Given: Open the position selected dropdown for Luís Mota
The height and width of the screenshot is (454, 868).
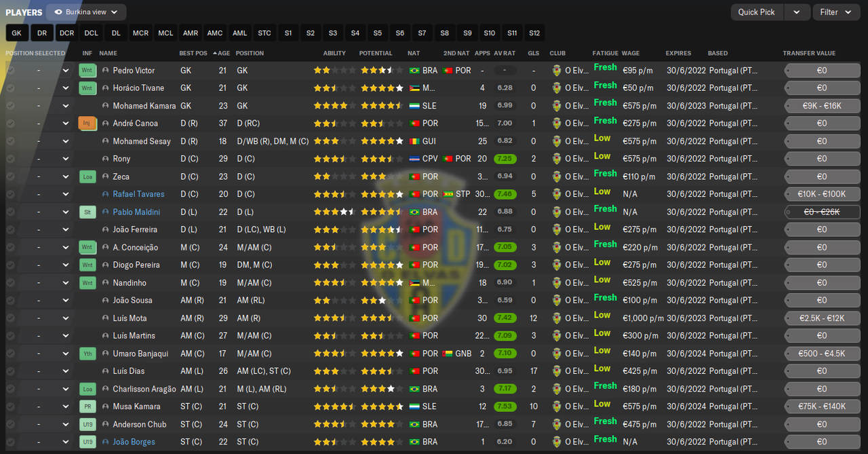Looking at the screenshot, I should click(66, 318).
